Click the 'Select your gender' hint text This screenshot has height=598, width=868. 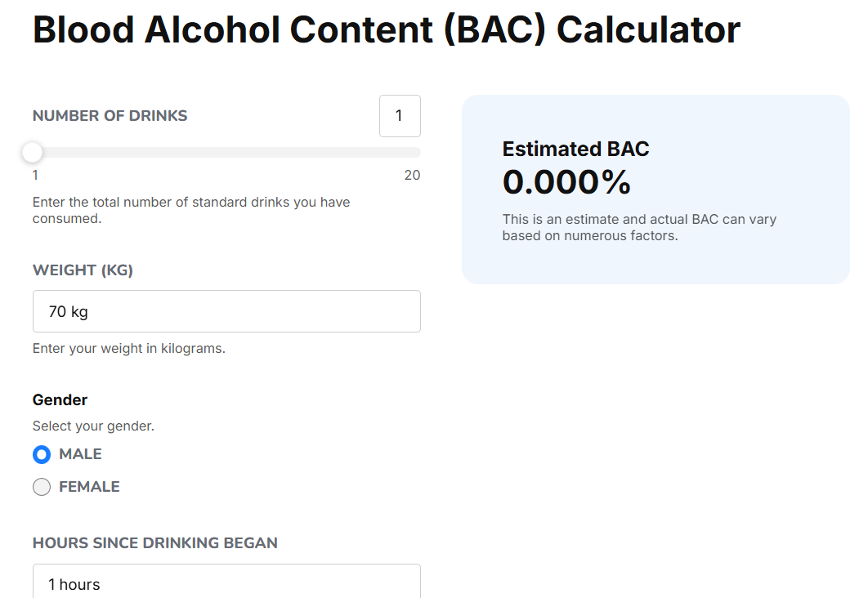coord(93,426)
